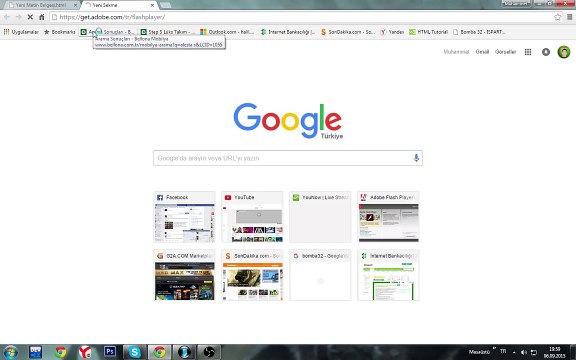Screen dimensions: 576x360
Task: Open Photoshop from the taskbar
Action: (110, 352)
